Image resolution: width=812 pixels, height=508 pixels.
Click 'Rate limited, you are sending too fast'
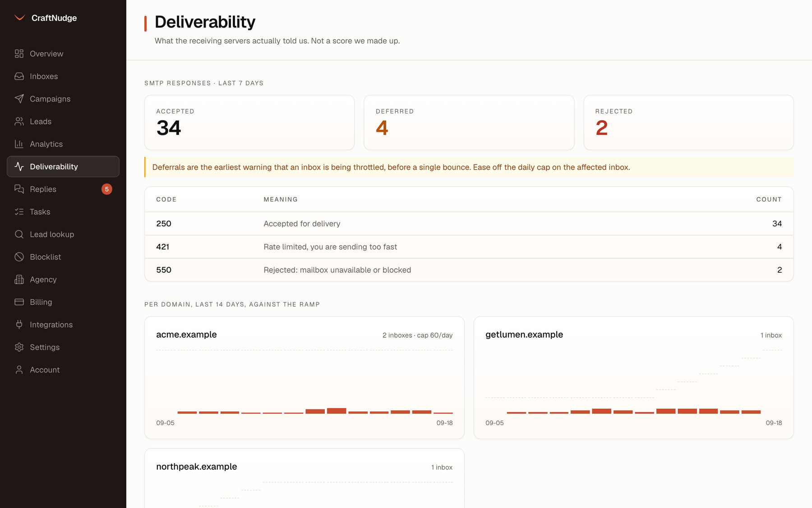coord(330,247)
